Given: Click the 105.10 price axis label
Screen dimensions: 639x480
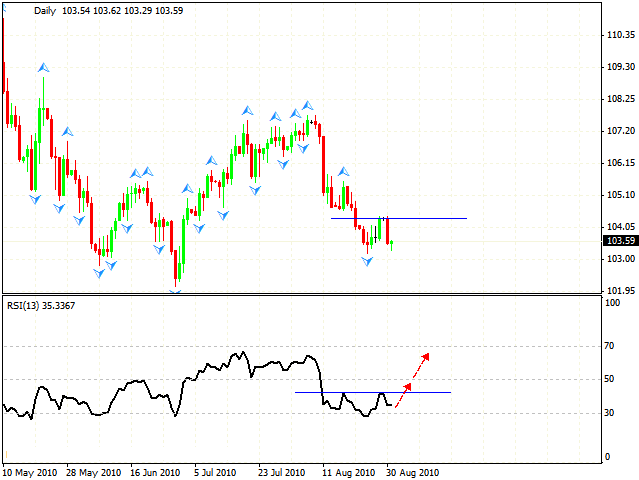Looking at the screenshot, I should coord(621,195).
